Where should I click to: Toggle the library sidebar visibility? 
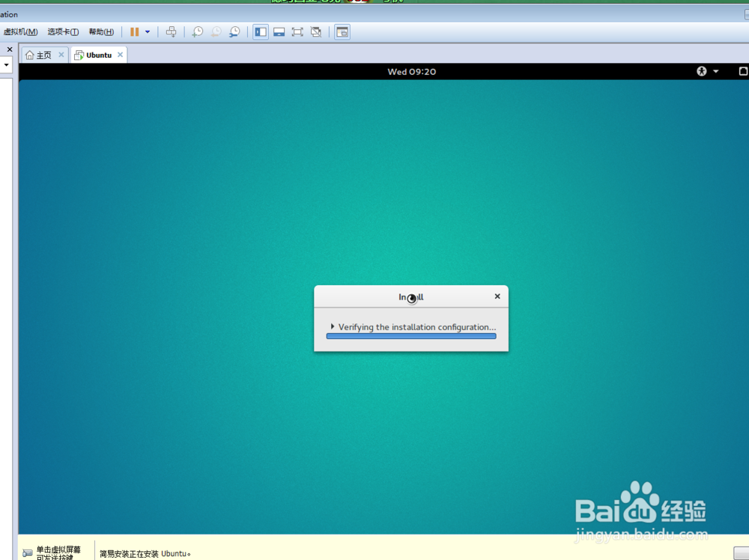(x=260, y=31)
